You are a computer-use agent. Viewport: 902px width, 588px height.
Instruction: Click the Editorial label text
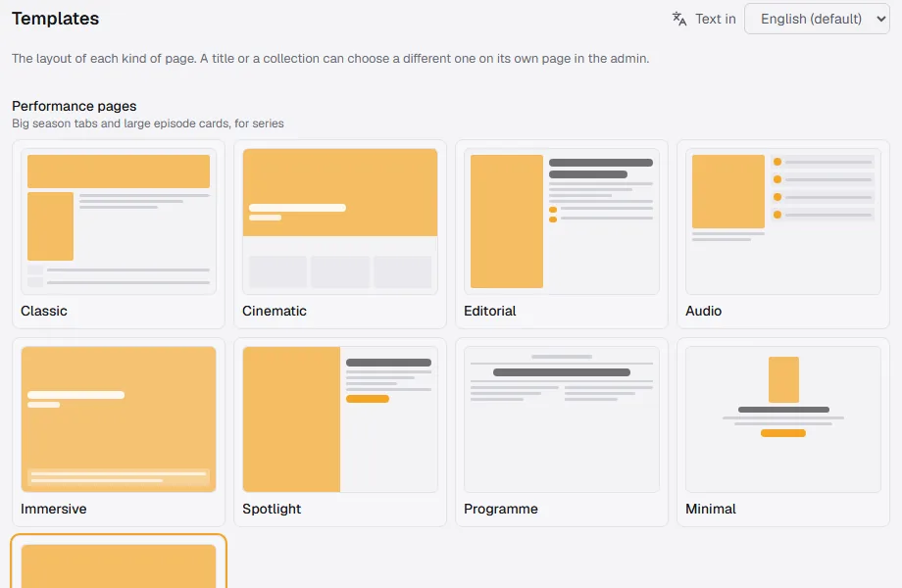489,311
